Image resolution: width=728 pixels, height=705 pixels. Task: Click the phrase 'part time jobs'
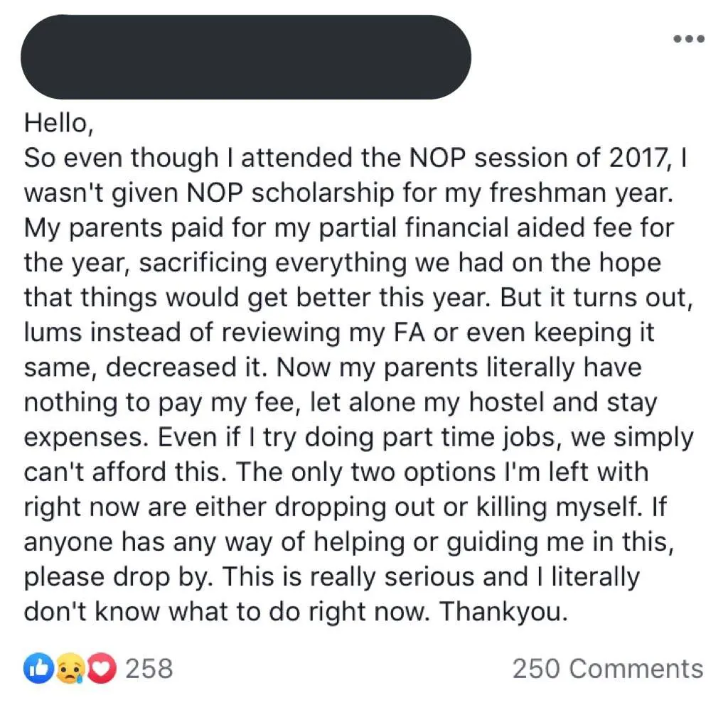448,436
